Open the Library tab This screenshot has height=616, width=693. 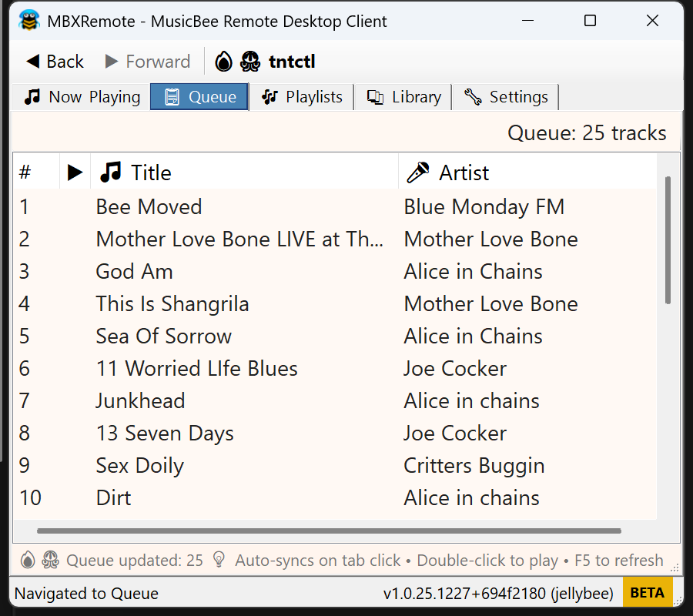pos(403,97)
